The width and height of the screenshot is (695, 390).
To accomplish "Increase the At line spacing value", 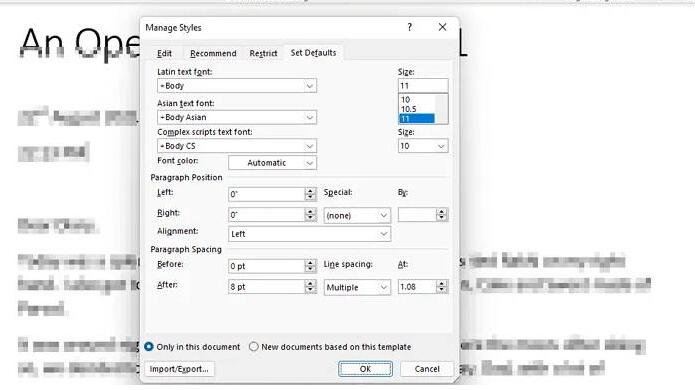I will (x=441, y=284).
